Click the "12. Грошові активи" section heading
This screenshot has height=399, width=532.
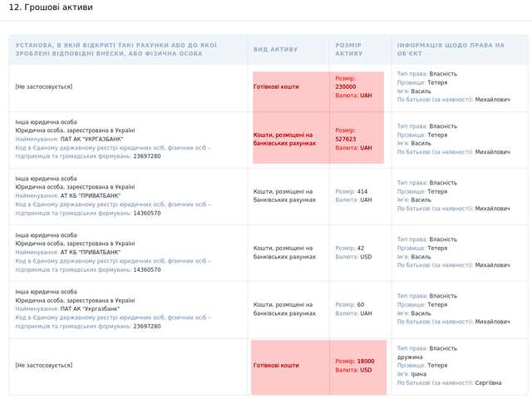pos(51,7)
